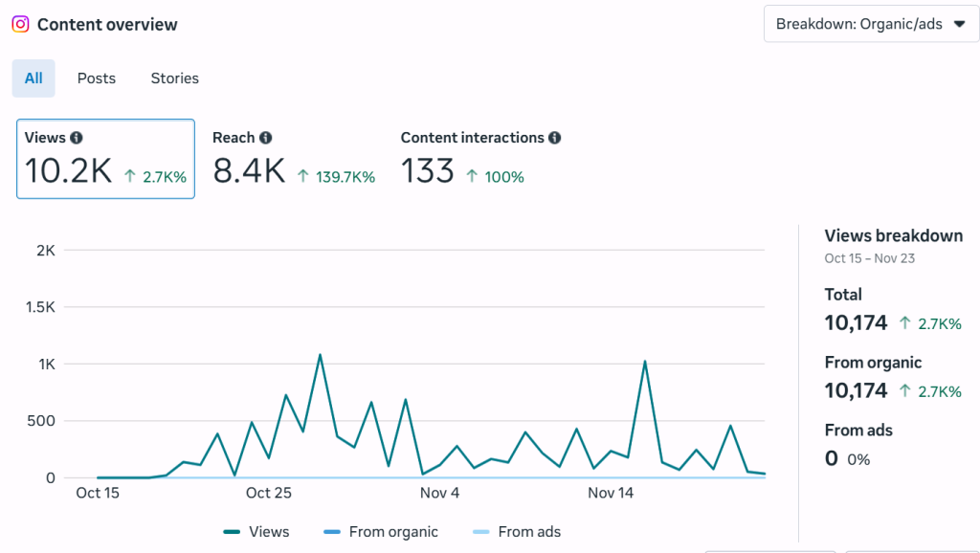This screenshot has height=553, width=980.
Task: Switch to the Posts tab
Action: (x=97, y=78)
